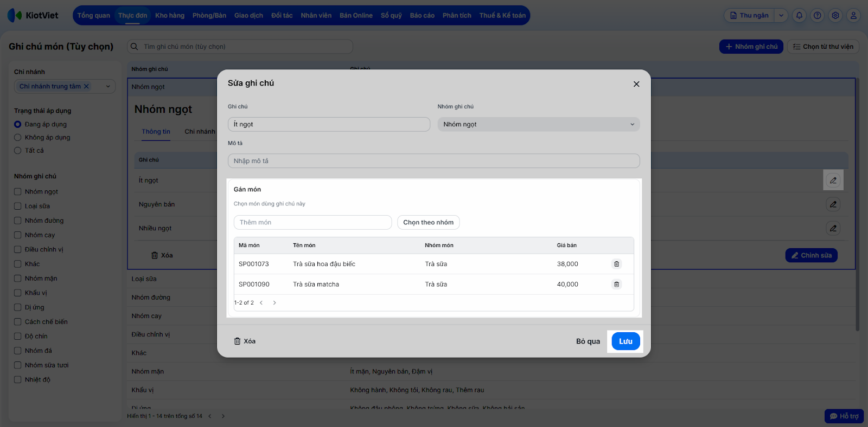Save changes with the Lưu button
Viewport: 868px width, 427px height.
tap(626, 341)
